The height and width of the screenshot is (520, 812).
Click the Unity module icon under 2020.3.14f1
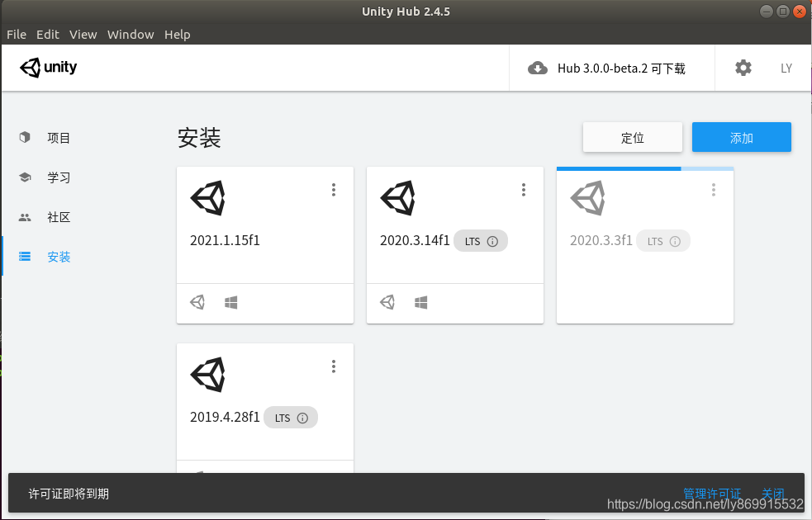coord(387,302)
